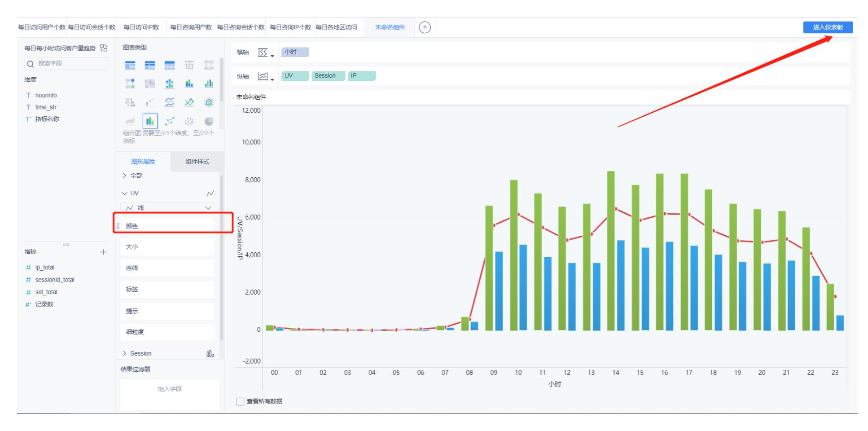
Task: Click the 标签 property box
Action: [x=167, y=290]
